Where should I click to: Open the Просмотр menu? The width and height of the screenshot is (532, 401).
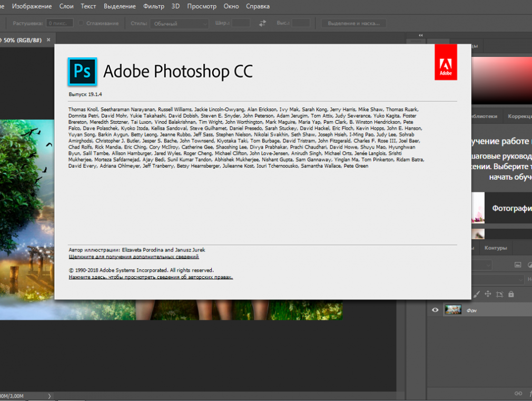coord(202,6)
